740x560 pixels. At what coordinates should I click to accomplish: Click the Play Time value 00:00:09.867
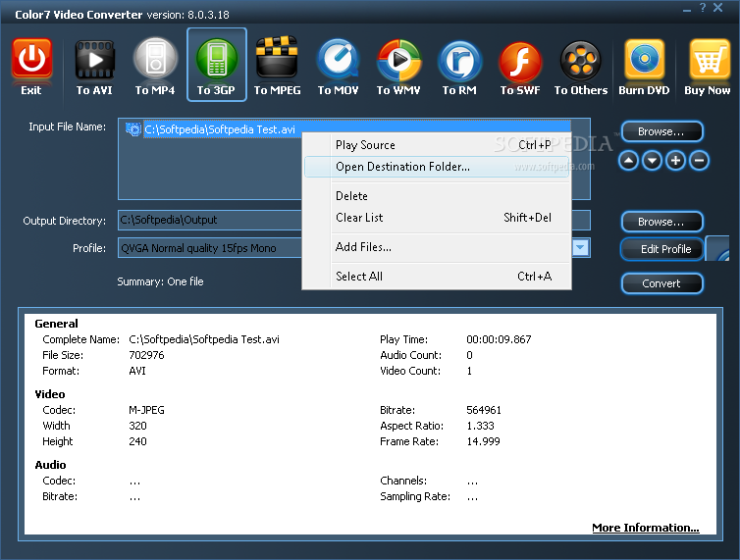tap(499, 339)
